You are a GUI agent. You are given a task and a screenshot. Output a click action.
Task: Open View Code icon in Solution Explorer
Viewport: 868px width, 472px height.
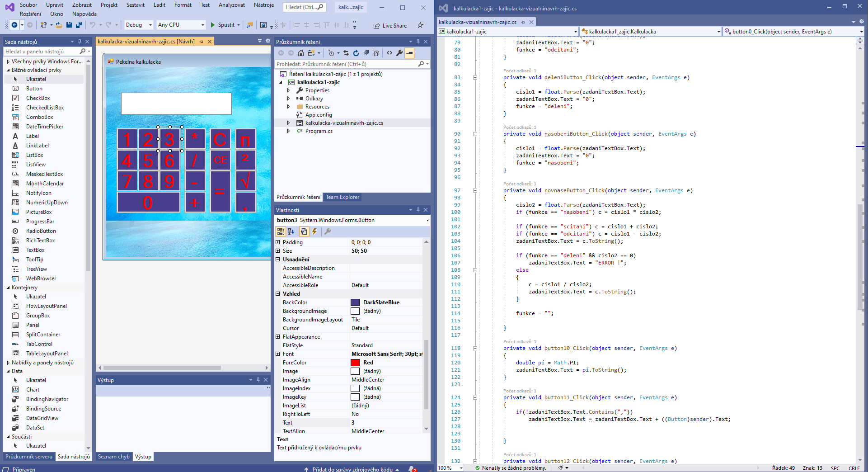pos(389,53)
